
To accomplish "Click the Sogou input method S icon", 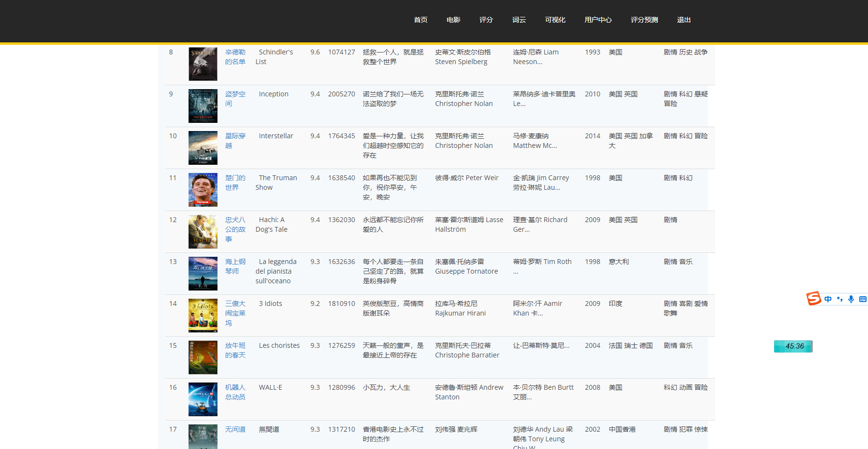I will click(x=814, y=299).
